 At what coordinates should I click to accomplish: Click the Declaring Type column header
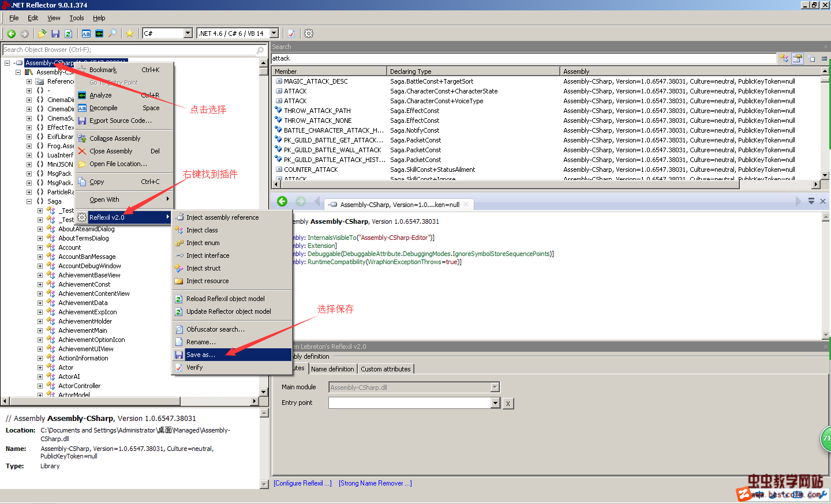[473, 72]
